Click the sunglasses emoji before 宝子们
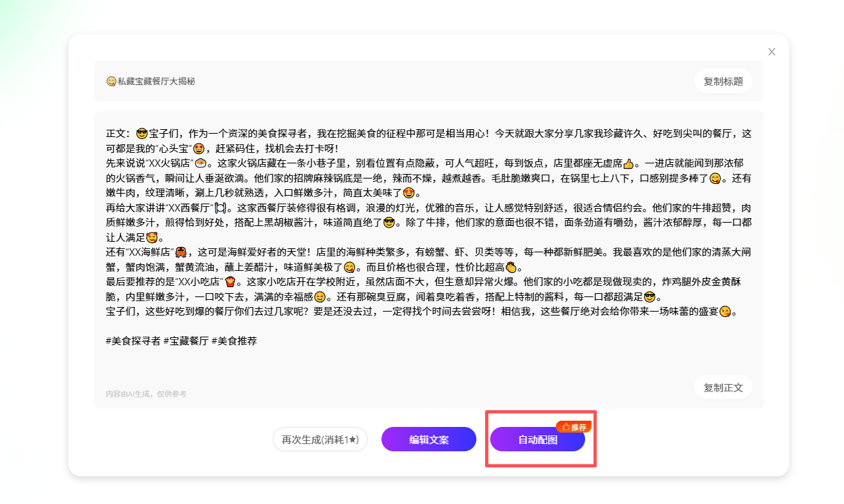Screen dimensions: 844x504 [x=142, y=133]
